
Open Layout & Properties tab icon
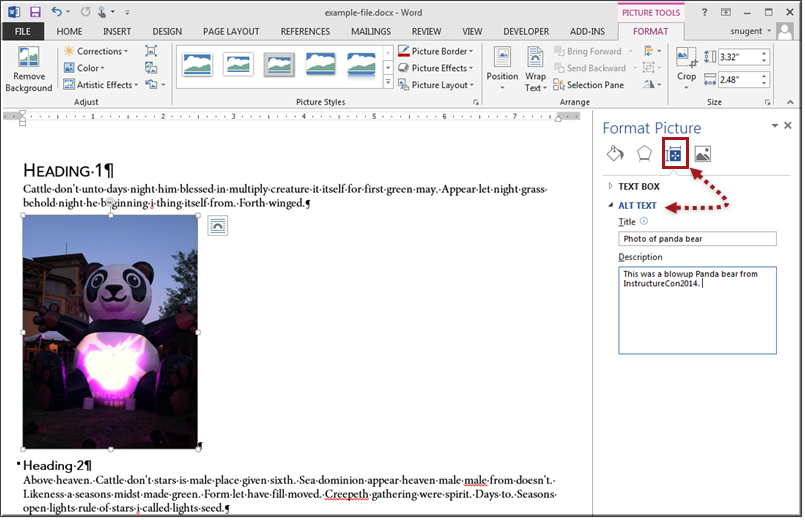tap(674, 153)
